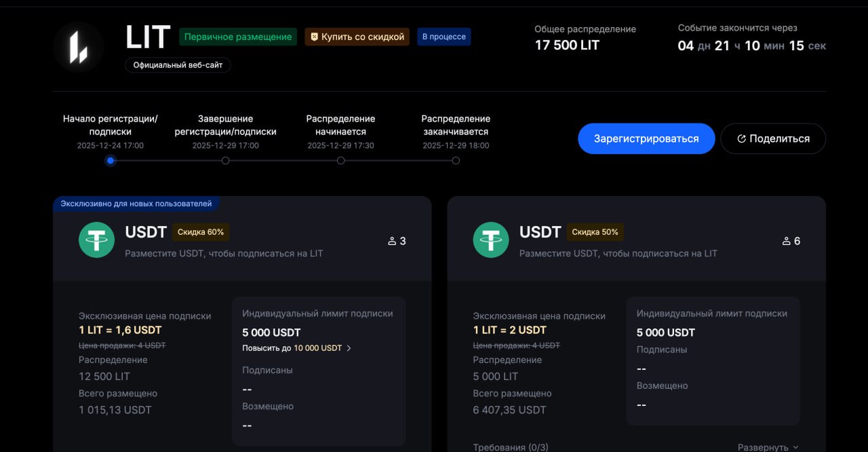This screenshot has width=868, height=452.
Task: Select the Первичное размещение tag
Action: coord(238,37)
